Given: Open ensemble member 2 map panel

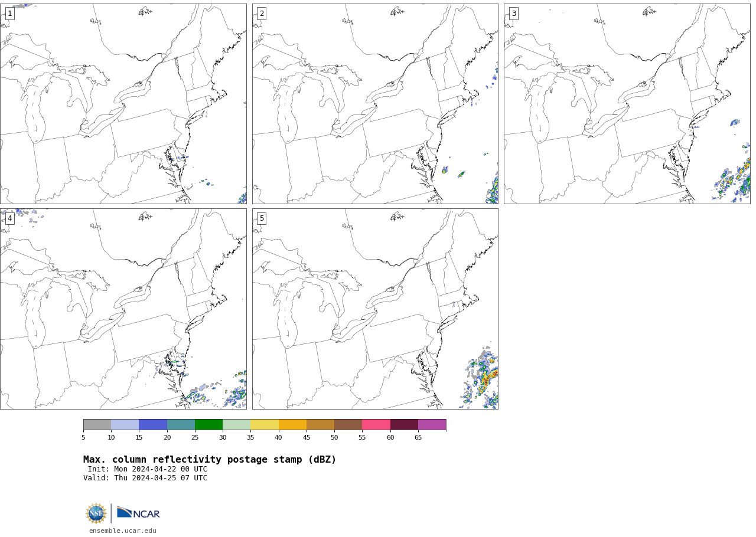Looking at the screenshot, I should click(375, 104).
